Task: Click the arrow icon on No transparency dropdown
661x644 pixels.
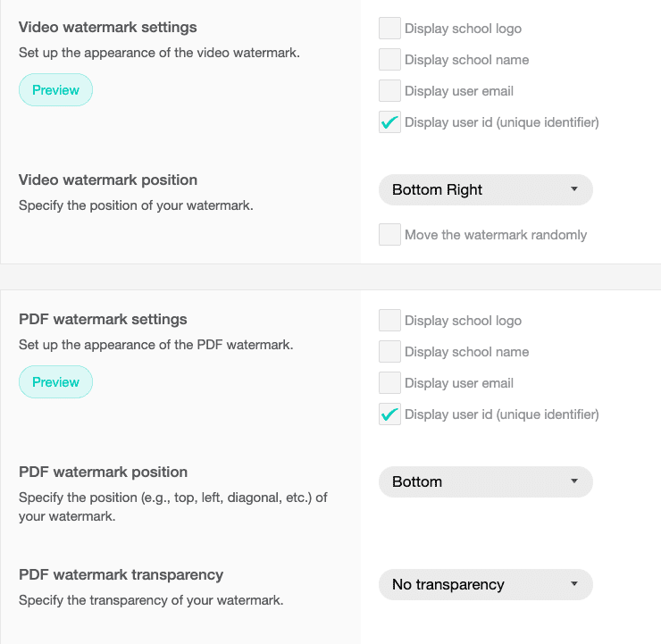Action: pos(573,584)
